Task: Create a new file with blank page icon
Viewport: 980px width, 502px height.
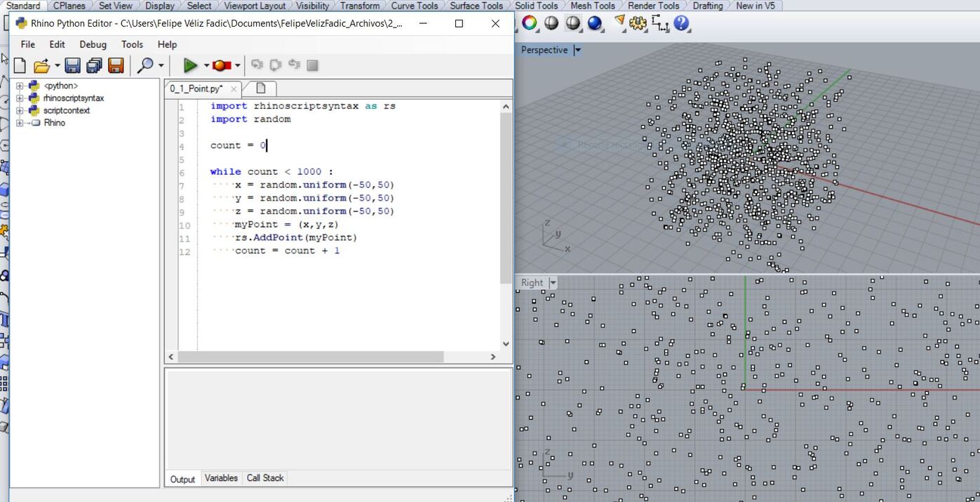Action: (20, 65)
